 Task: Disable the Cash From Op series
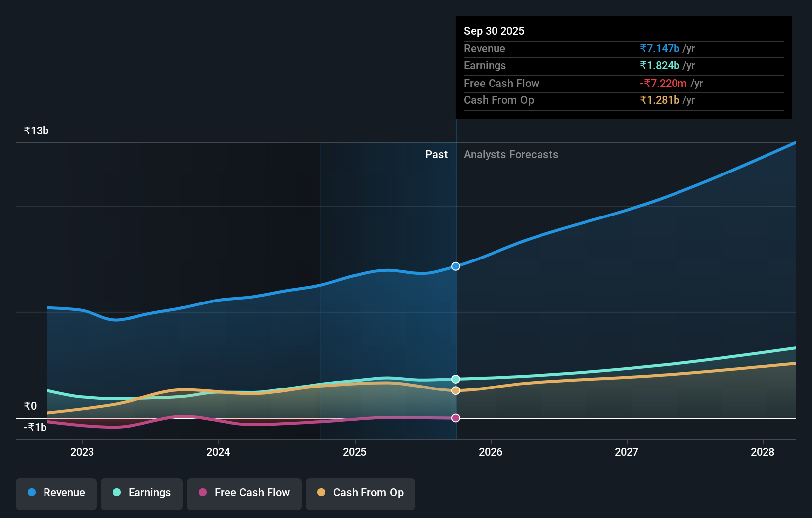[360, 493]
